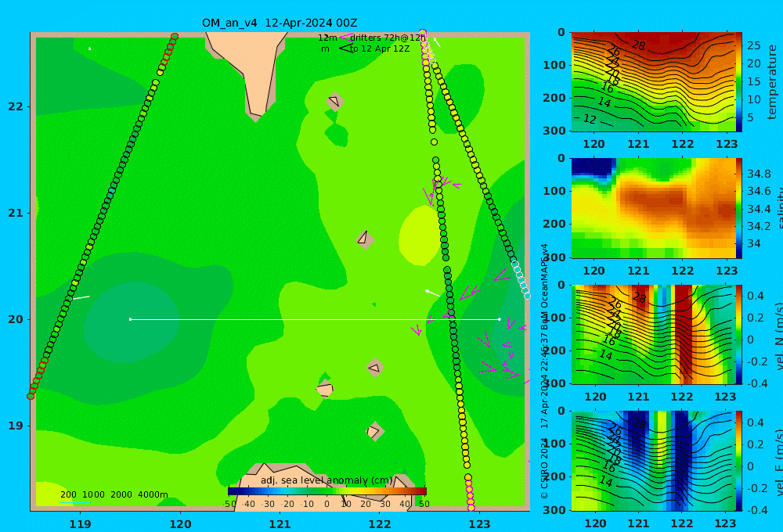Click the small island near 19N 122E
Image resolution: width=783 pixels, height=532 pixels.
click(x=374, y=431)
